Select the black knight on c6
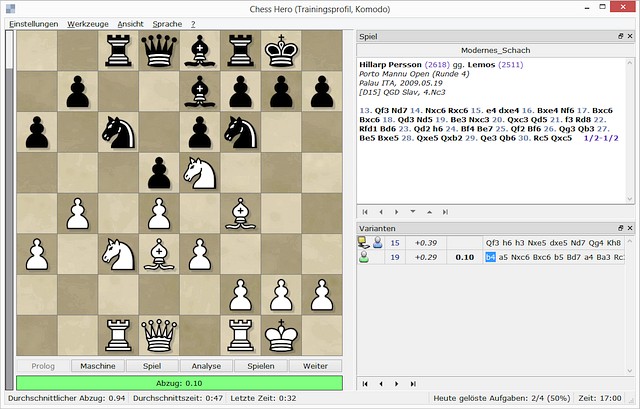This screenshot has width=640, height=409. (x=118, y=132)
